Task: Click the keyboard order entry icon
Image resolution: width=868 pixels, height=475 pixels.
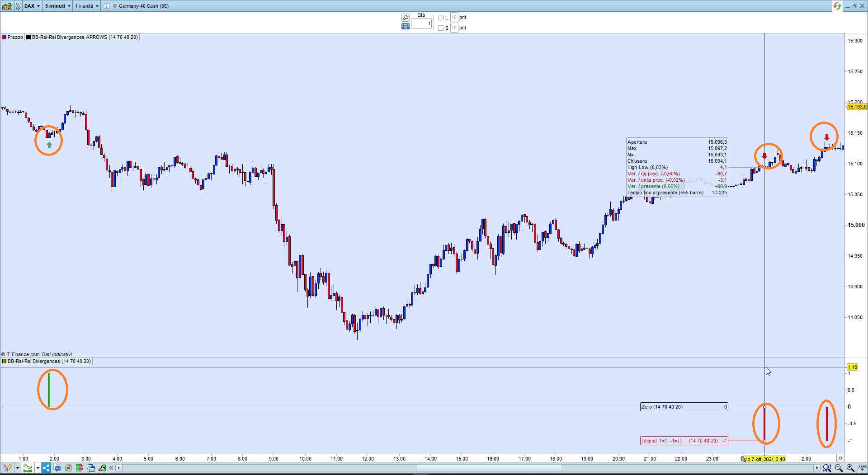Action: 405,26
